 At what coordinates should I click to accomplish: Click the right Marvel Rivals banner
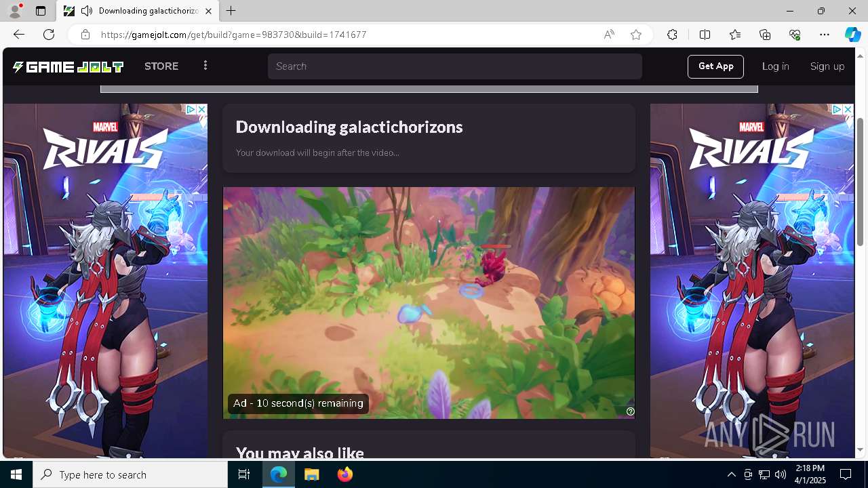(752, 281)
